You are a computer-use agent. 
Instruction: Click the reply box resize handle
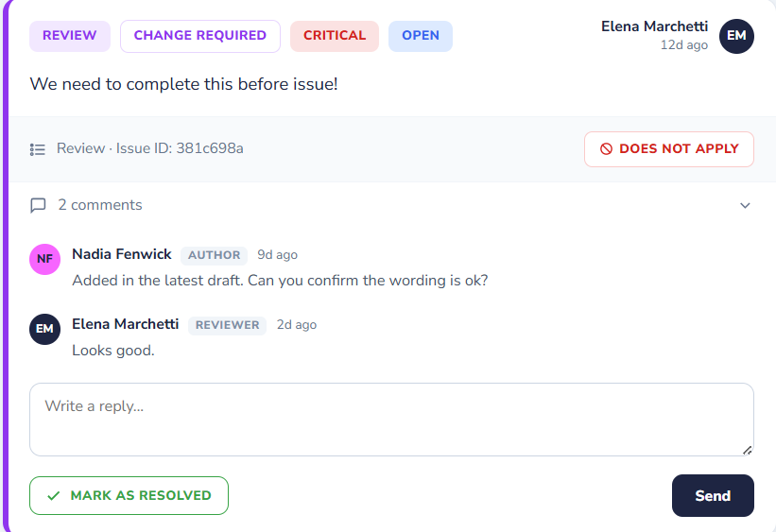[x=748, y=450]
